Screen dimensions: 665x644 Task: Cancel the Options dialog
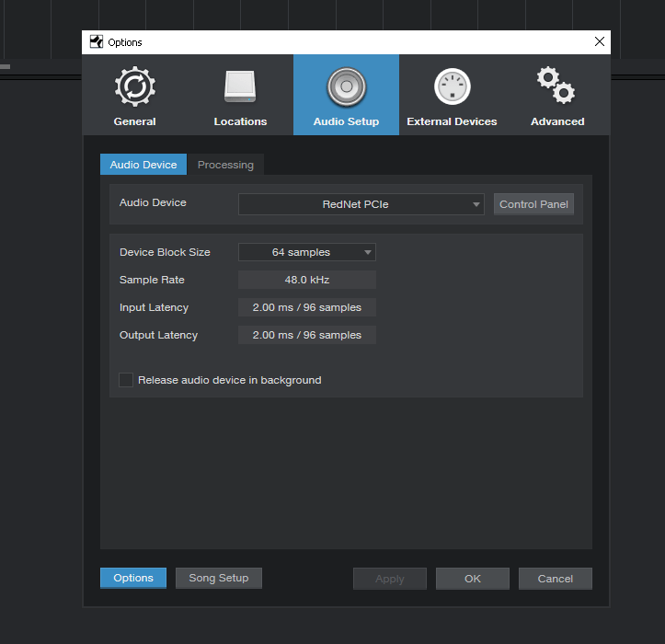[556, 579]
